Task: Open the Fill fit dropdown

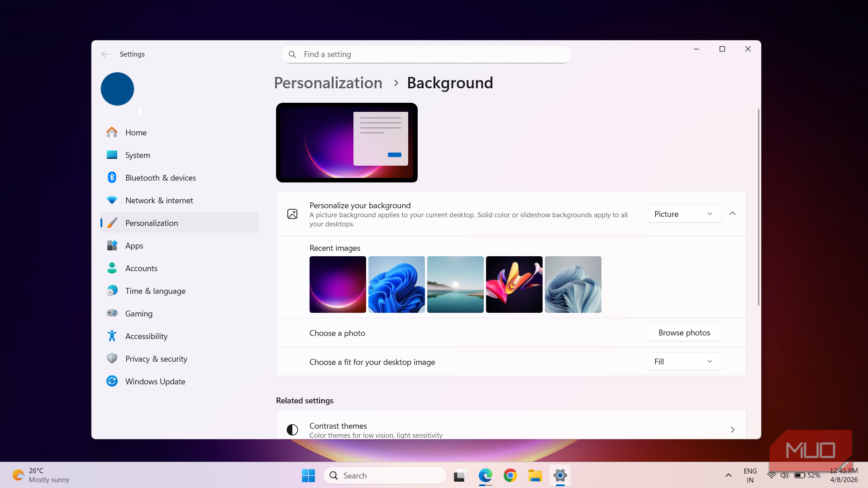Action: (x=684, y=361)
